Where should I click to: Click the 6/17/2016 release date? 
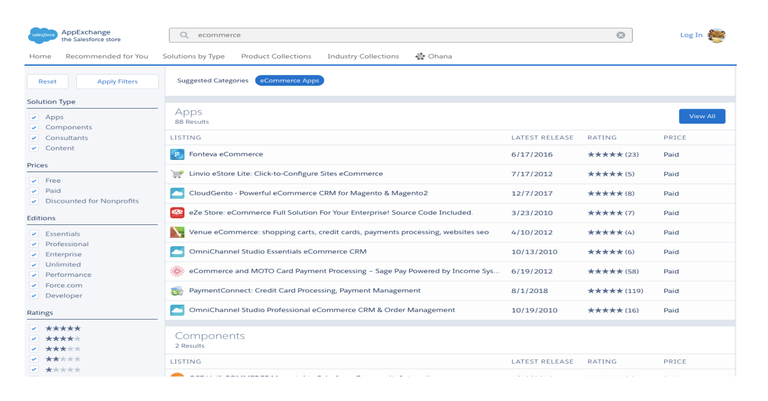point(532,155)
